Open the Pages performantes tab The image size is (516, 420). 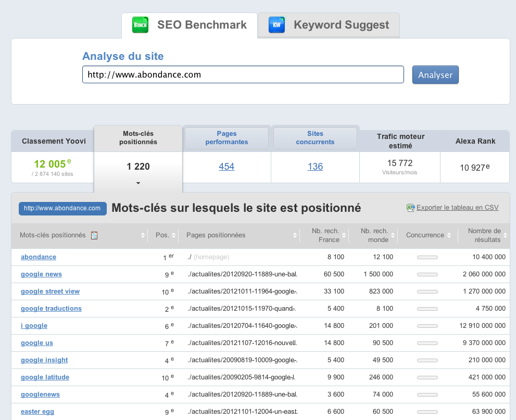point(226,138)
